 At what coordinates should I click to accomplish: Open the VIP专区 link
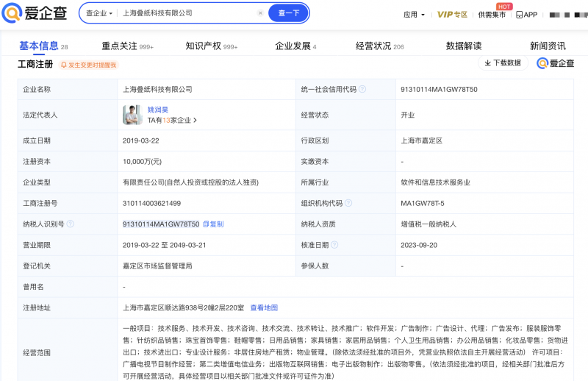[452, 15]
